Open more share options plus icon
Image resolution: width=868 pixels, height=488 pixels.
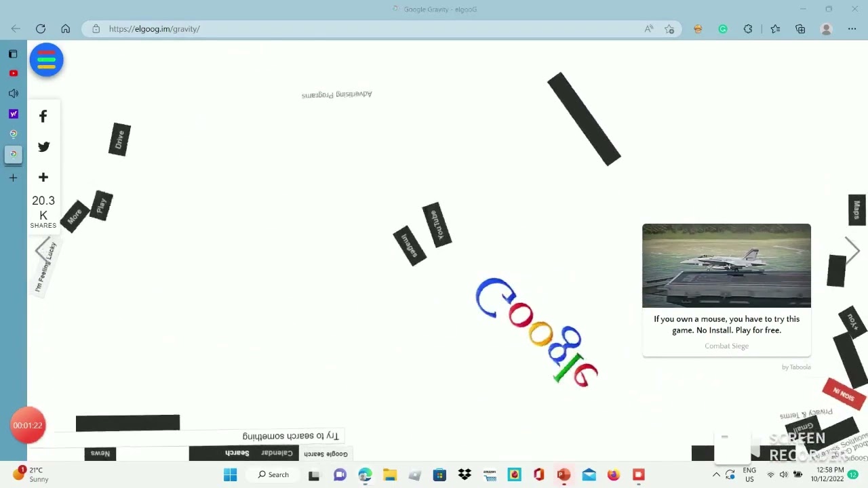tap(43, 177)
